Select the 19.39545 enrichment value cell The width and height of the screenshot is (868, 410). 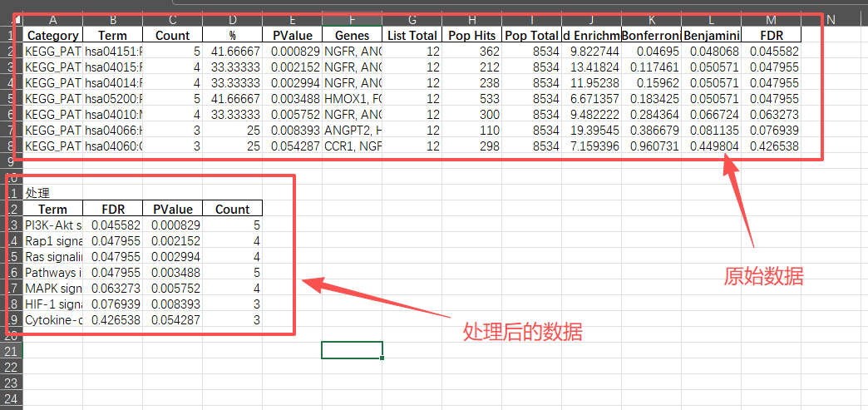[591, 130]
